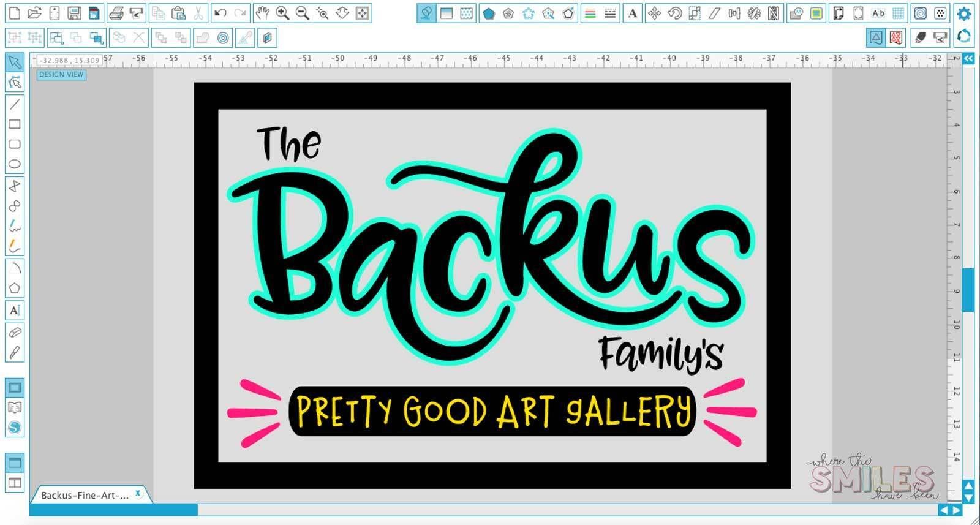Fit design to window

363,13
